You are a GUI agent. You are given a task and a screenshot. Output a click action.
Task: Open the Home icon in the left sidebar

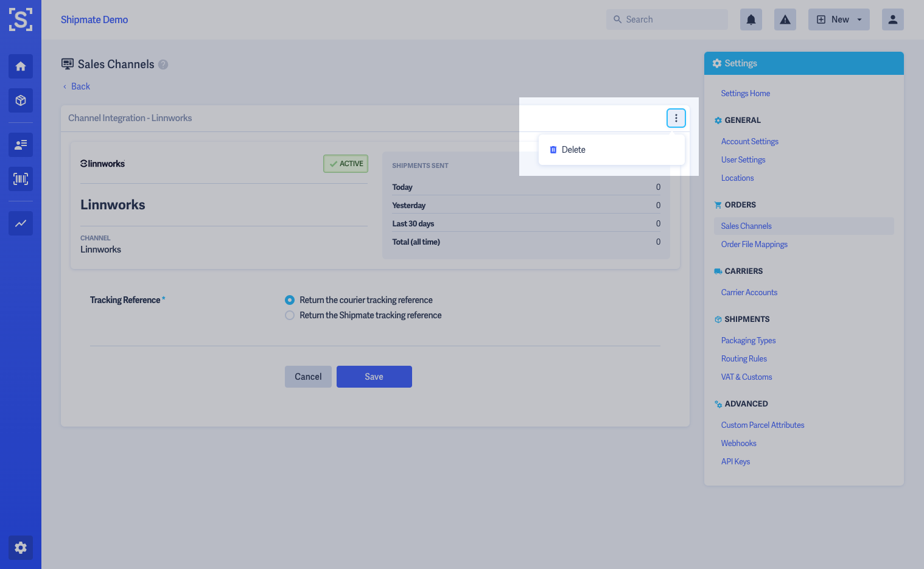(21, 66)
